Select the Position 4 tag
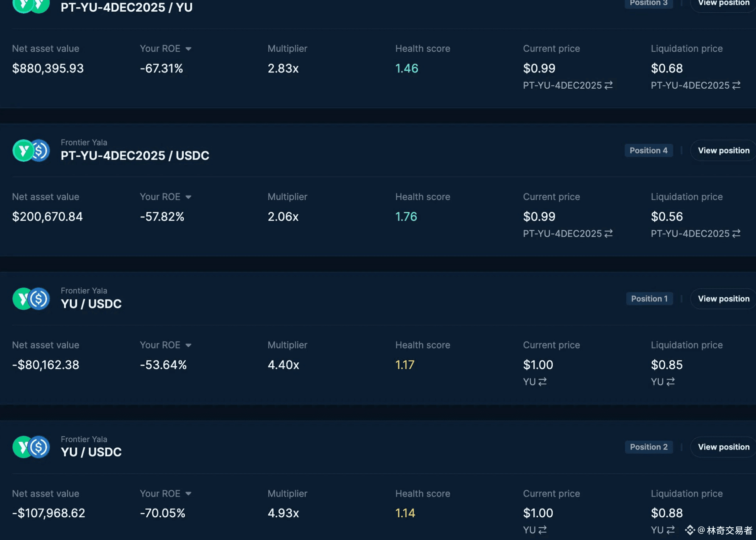The image size is (756, 540). pyautogui.click(x=649, y=151)
